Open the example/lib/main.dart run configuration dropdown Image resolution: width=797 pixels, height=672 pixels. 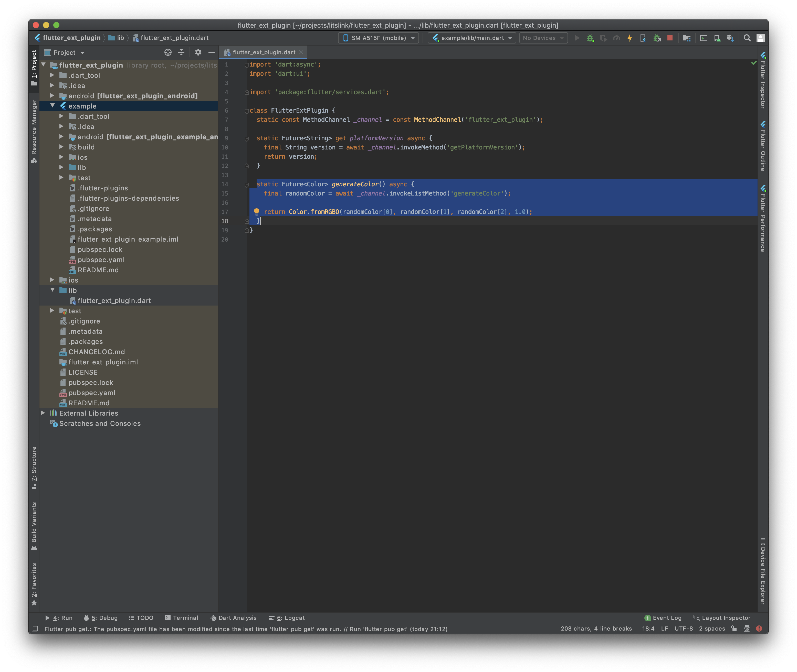click(472, 38)
